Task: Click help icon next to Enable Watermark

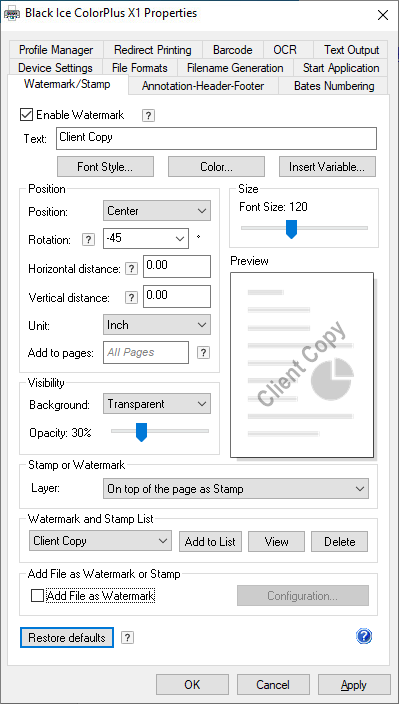Action: (148, 115)
